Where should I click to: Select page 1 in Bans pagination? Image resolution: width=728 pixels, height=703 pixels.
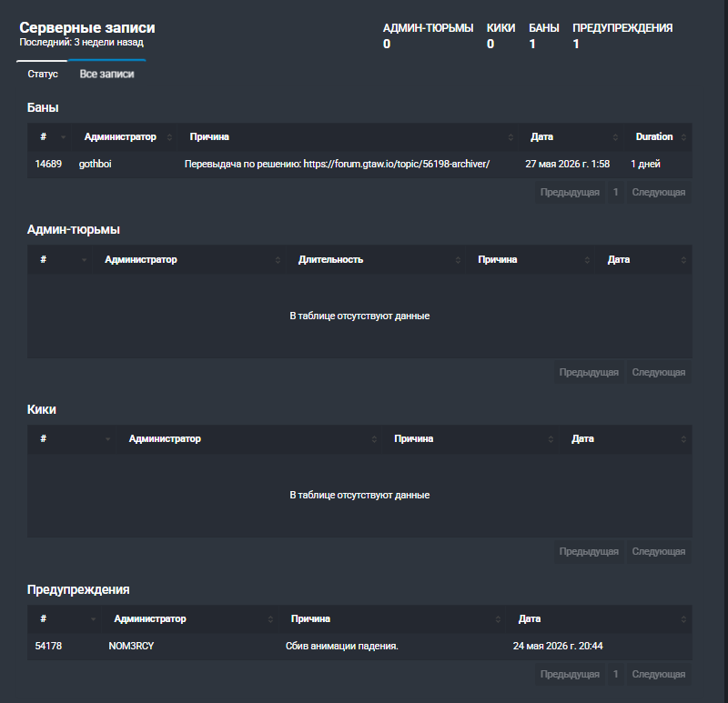pos(616,192)
